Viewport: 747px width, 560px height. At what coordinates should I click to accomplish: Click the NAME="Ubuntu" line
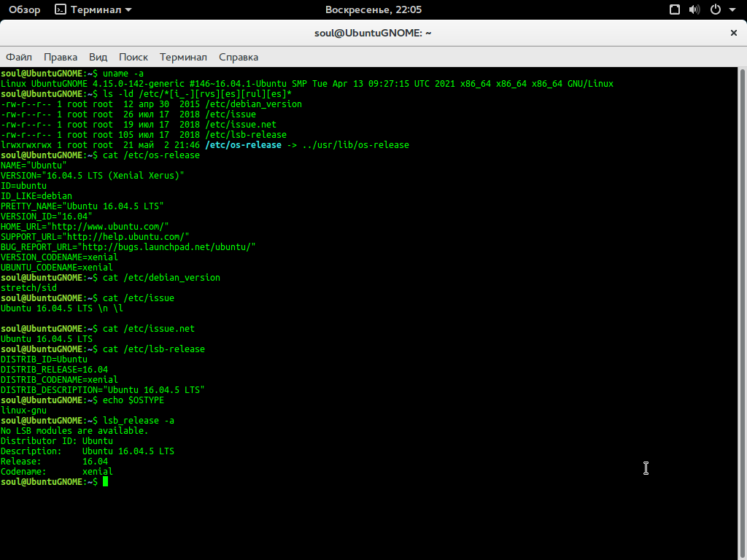[34, 166]
